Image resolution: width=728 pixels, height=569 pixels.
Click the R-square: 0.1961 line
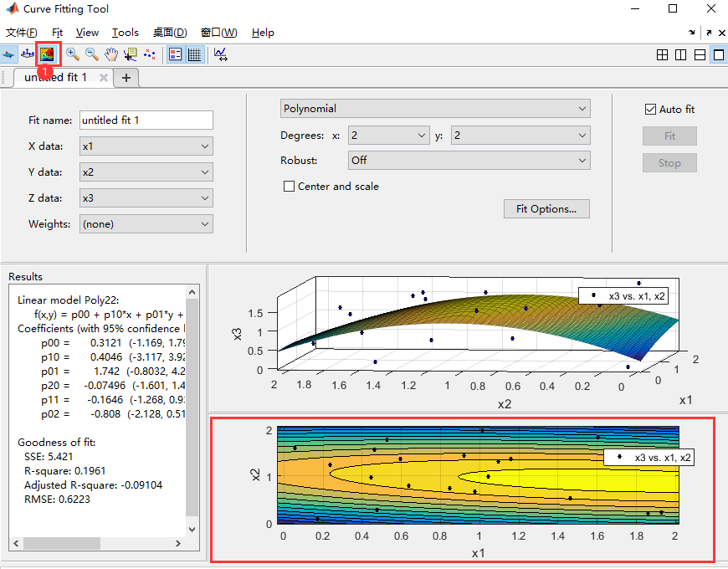[64, 470]
